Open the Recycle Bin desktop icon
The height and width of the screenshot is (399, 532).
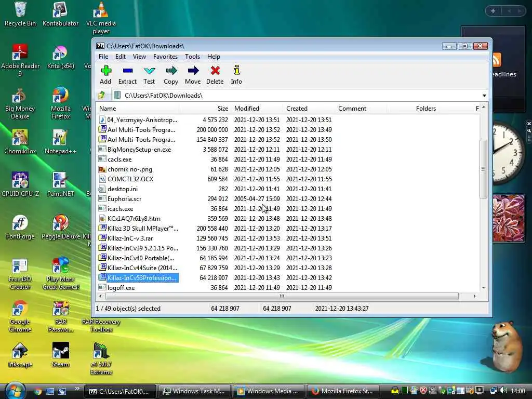(20, 14)
